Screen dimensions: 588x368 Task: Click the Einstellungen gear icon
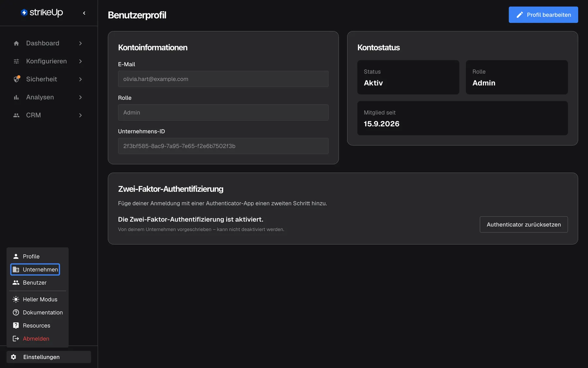point(13,357)
